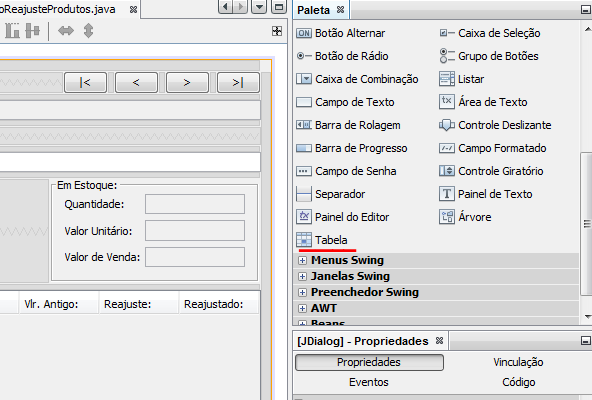The height and width of the screenshot is (400, 592).
Task: Switch to the Eventos properties tab
Action: coord(369,382)
